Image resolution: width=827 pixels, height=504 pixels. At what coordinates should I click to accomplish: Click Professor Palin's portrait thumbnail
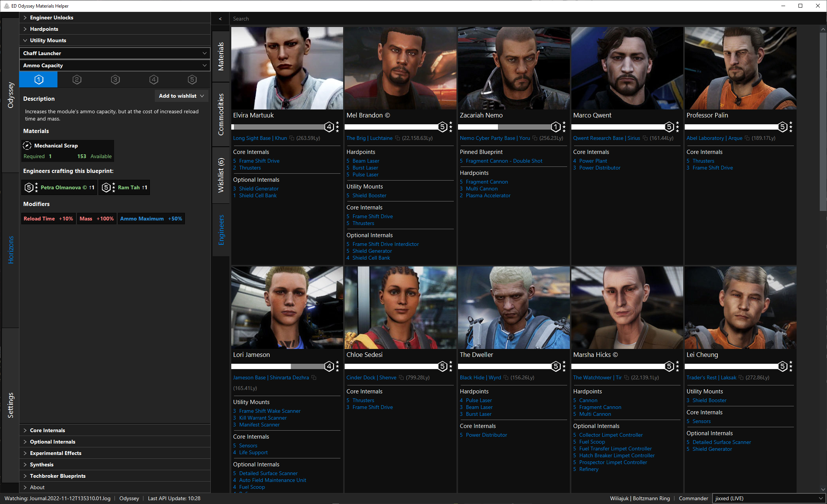point(740,68)
